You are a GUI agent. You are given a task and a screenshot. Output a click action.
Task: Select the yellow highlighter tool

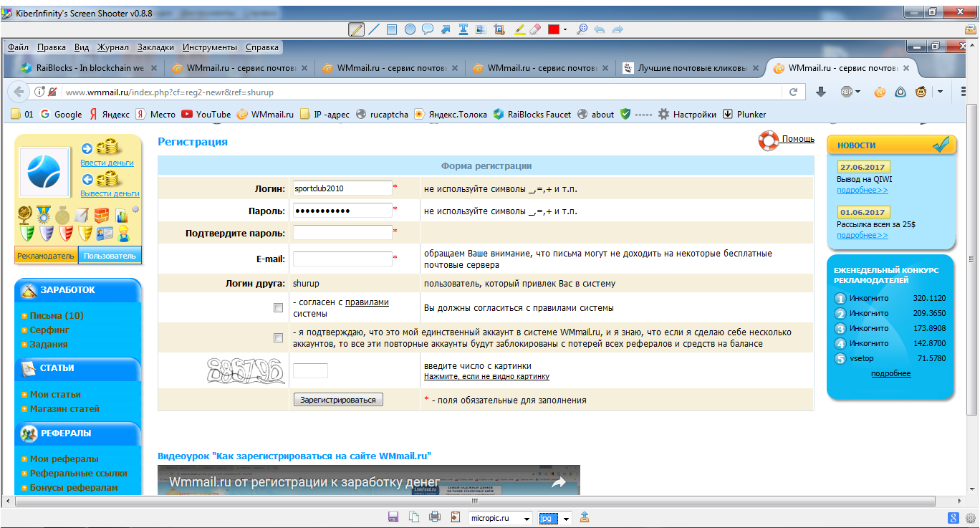pyautogui.click(x=519, y=29)
